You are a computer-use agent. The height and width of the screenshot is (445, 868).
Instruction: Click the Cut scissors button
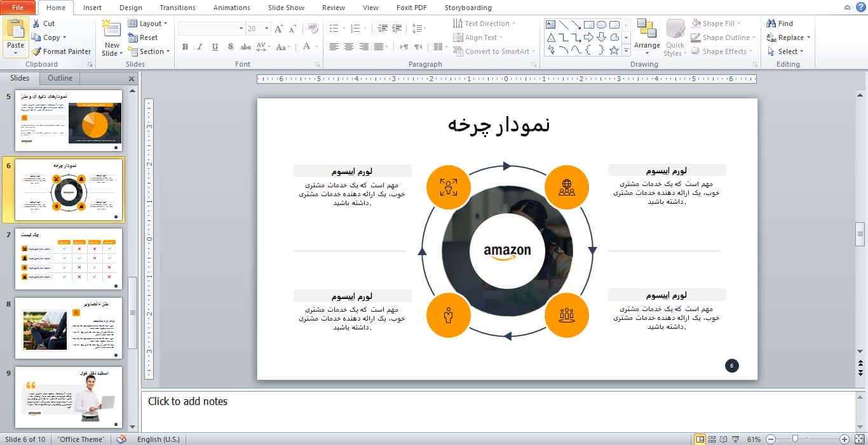[43, 23]
